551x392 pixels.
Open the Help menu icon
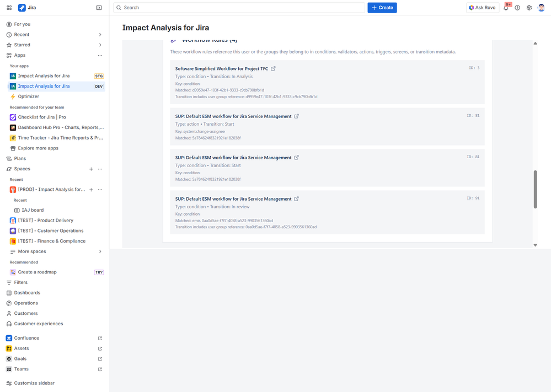coord(517,7)
